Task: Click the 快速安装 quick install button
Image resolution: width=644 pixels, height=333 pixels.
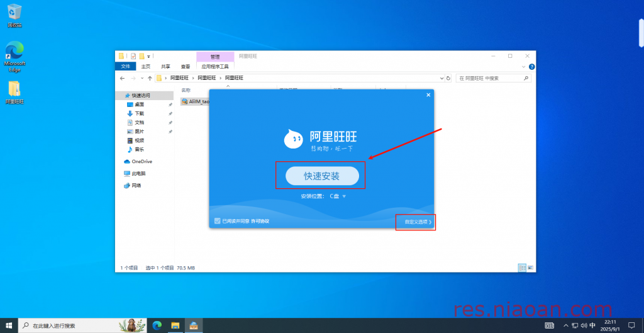Action: pyautogui.click(x=322, y=176)
